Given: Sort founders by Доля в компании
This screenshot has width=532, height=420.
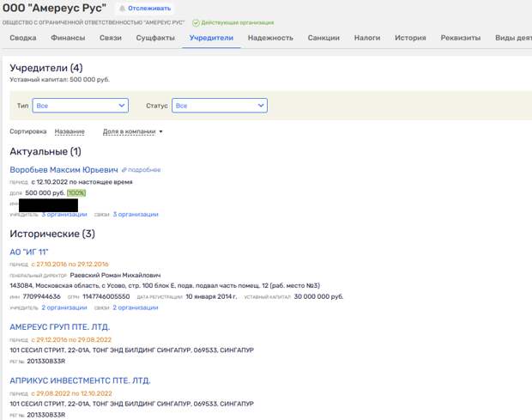Looking at the screenshot, I should [x=129, y=131].
